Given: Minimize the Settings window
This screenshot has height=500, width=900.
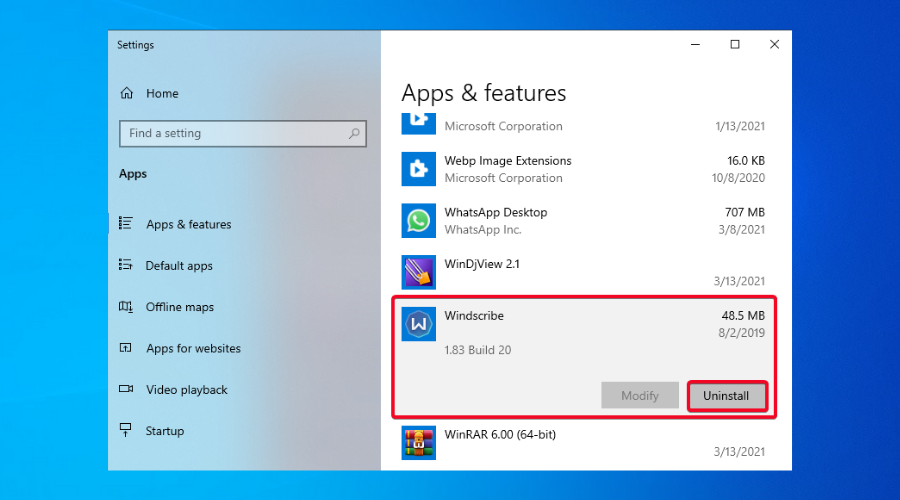Looking at the screenshot, I should [x=695, y=44].
